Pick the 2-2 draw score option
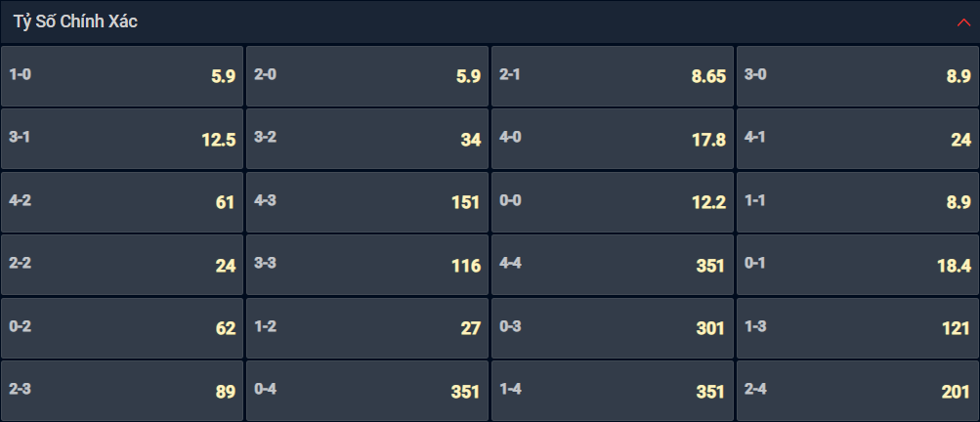The height and width of the screenshot is (422, 980). coord(122,265)
